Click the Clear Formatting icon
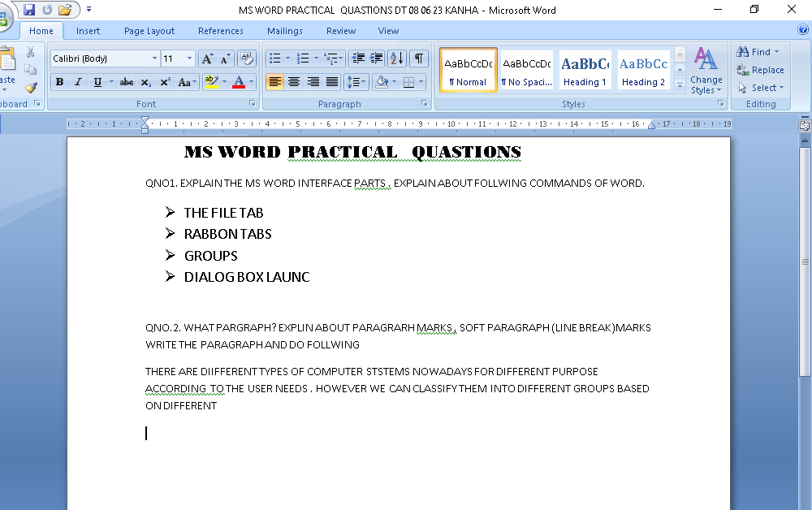Image resolution: width=812 pixels, height=510 pixels. click(x=247, y=58)
